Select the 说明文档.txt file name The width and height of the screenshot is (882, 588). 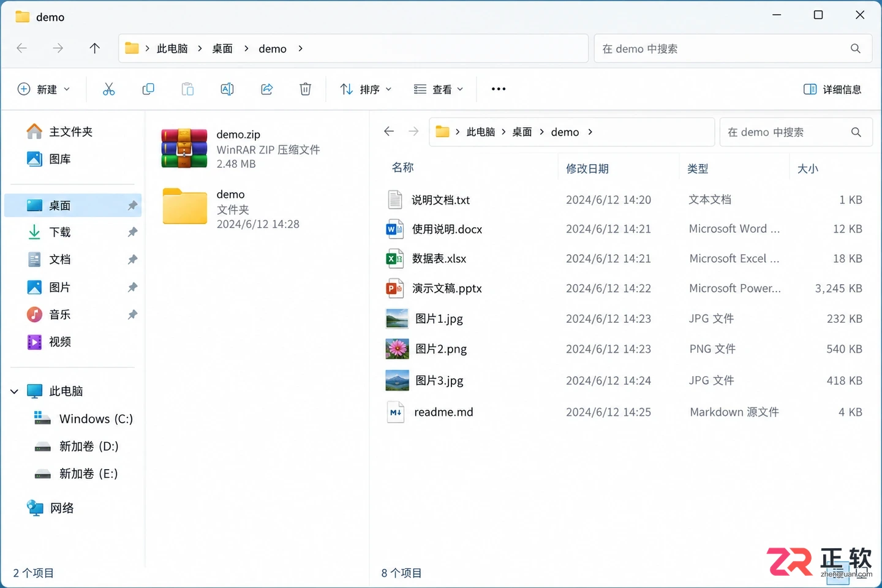point(441,200)
